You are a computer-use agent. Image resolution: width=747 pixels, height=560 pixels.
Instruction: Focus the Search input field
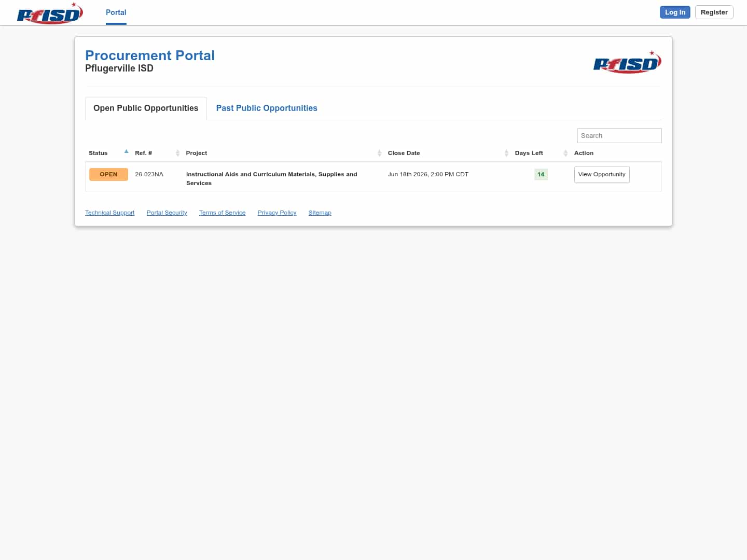[619, 135]
